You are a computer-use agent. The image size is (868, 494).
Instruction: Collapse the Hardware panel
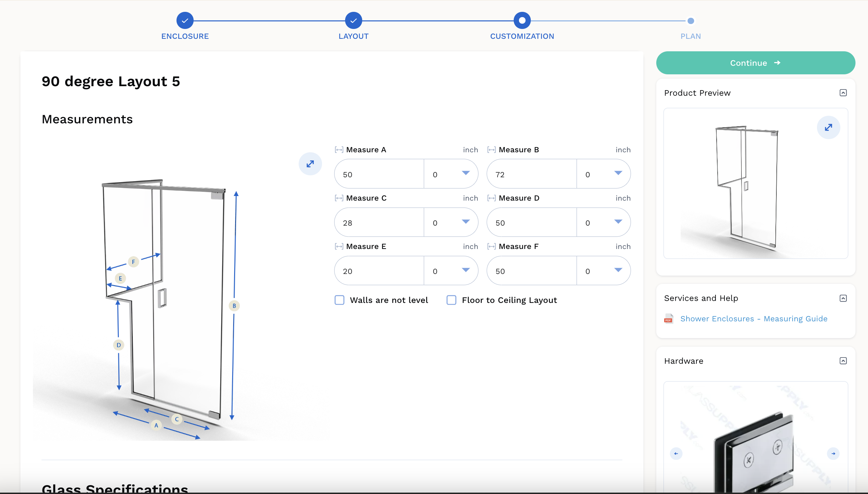point(843,361)
